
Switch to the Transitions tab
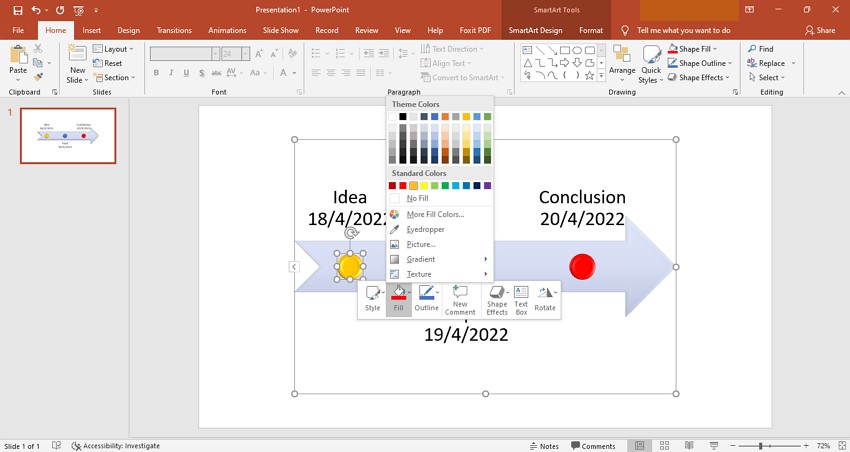pos(174,30)
